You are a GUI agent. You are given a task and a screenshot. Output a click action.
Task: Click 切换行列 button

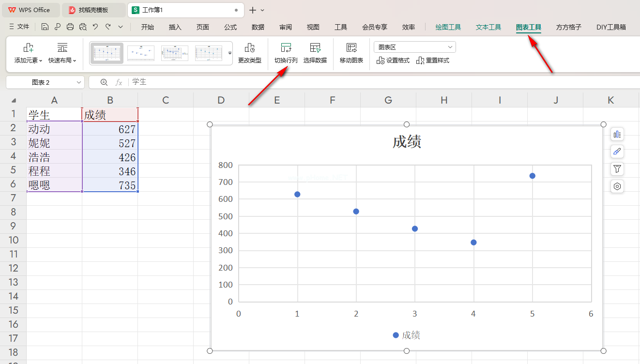tap(286, 54)
